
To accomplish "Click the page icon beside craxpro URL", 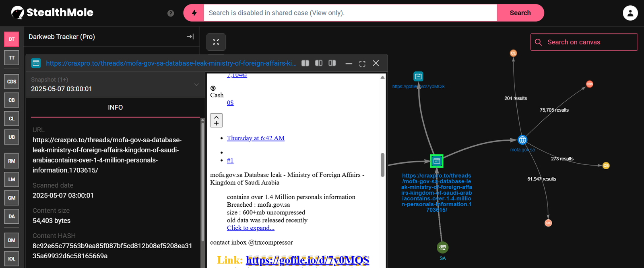I will pyautogui.click(x=36, y=63).
